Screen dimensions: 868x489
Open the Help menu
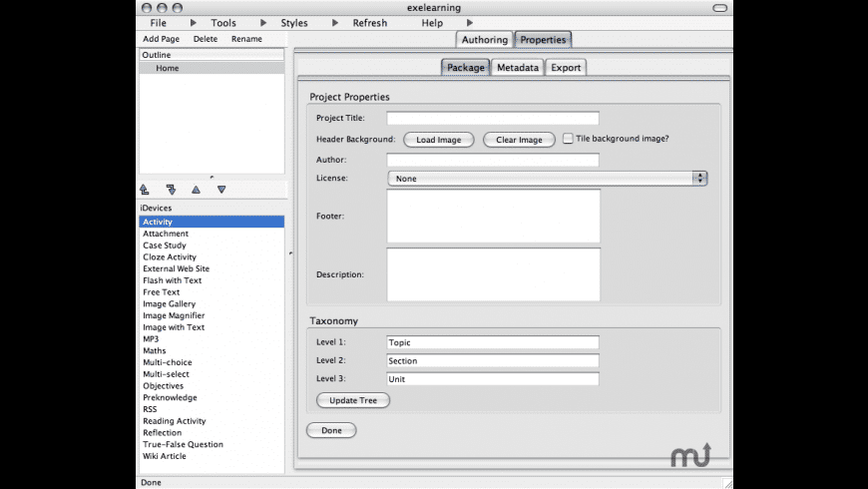coord(432,23)
